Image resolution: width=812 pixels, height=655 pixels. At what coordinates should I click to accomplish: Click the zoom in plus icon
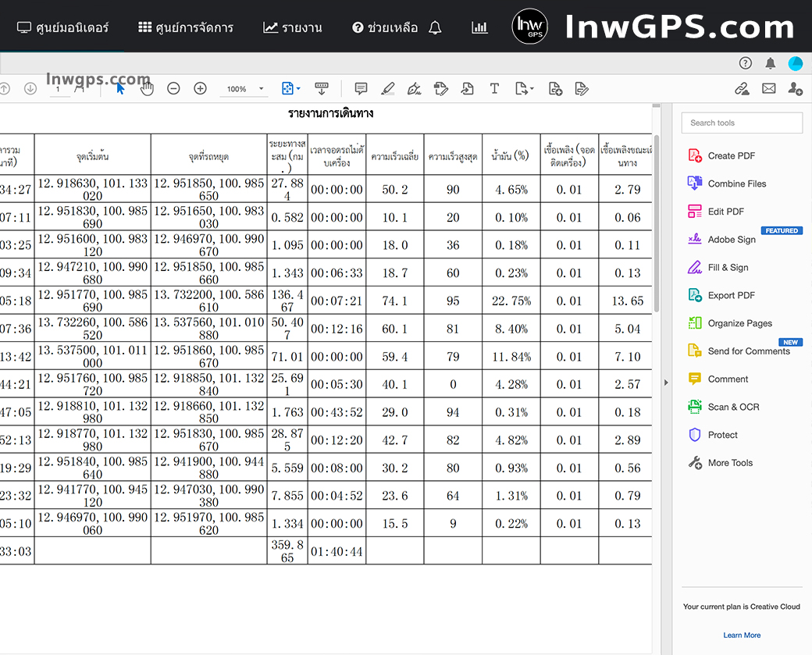[200, 88]
